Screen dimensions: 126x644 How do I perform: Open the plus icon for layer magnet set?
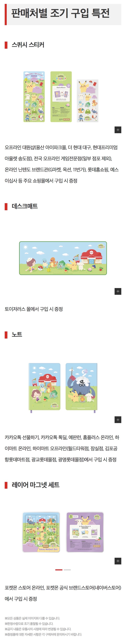[118, 561]
